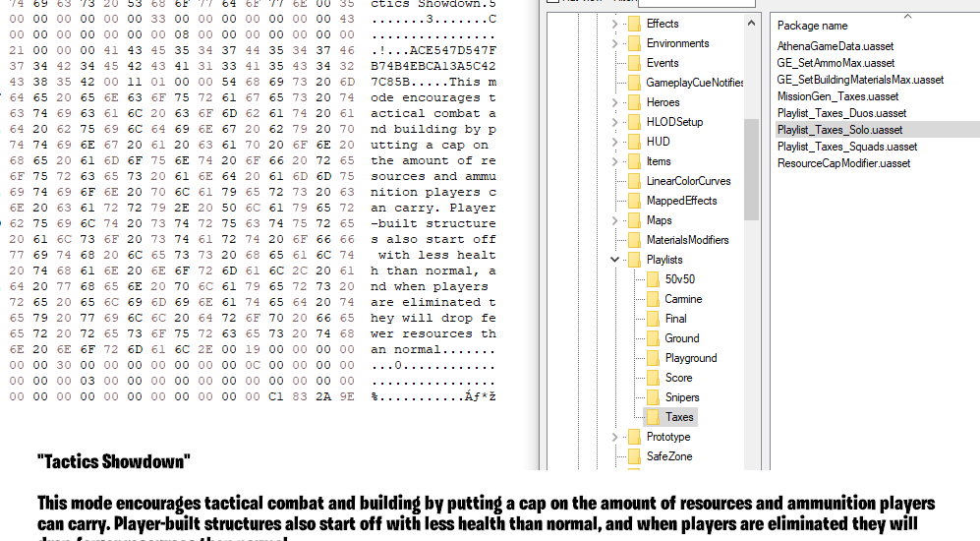Click the Maps folder icon
This screenshot has width=980, height=541.
coord(634,220)
